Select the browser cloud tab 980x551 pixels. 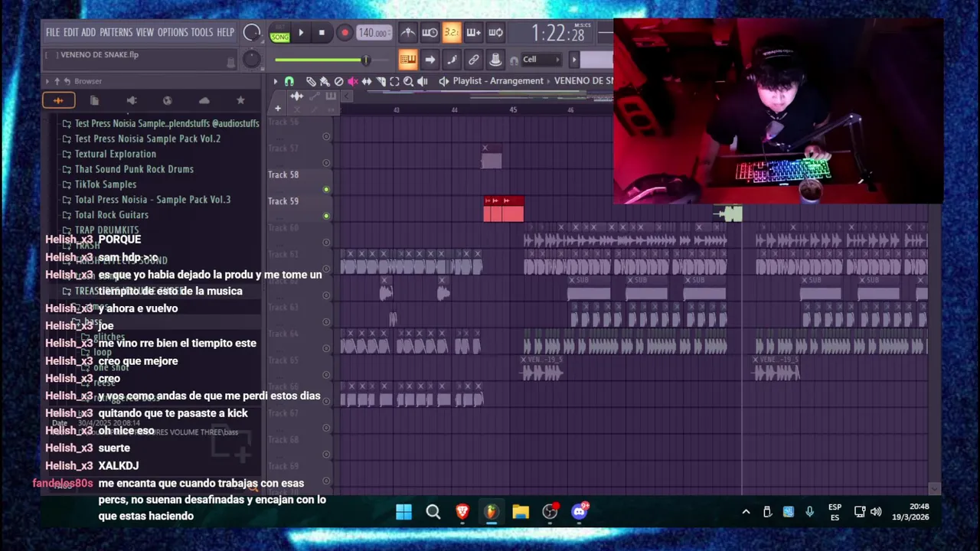tap(204, 100)
